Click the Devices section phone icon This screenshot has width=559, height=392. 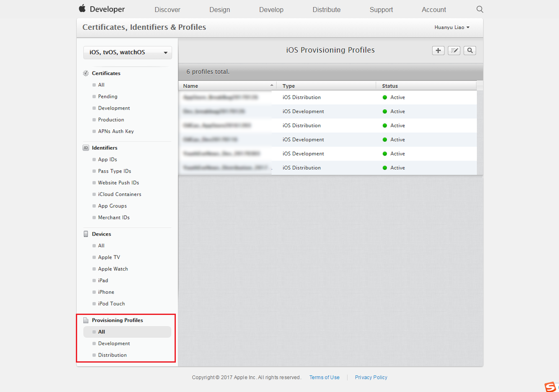[x=86, y=234]
